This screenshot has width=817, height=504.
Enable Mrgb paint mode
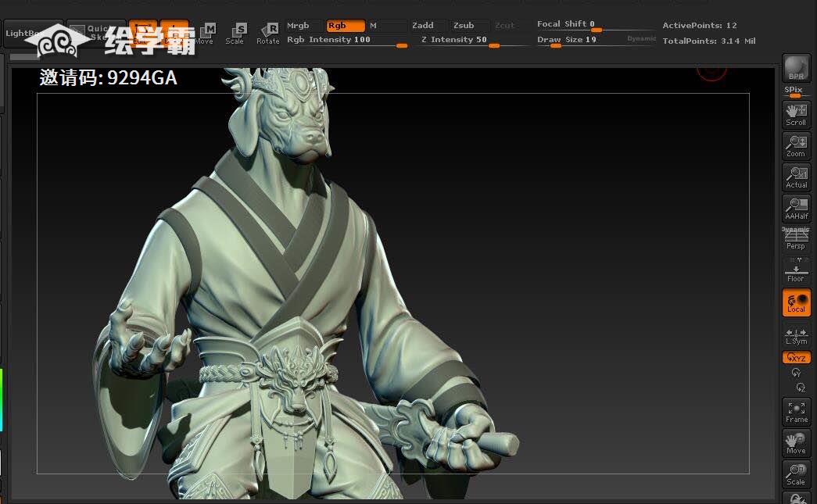304,26
